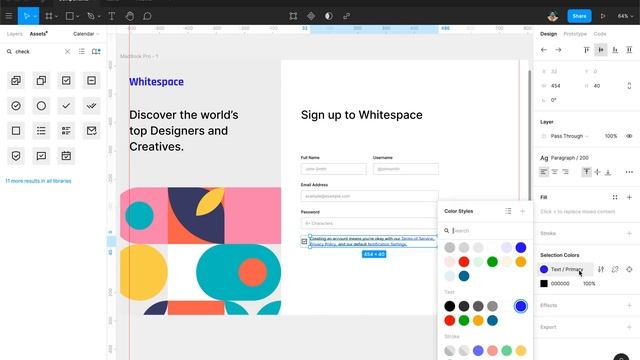Click the mail check asset icon
The width and height of the screenshot is (640, 360).
(x=91, y=131)
